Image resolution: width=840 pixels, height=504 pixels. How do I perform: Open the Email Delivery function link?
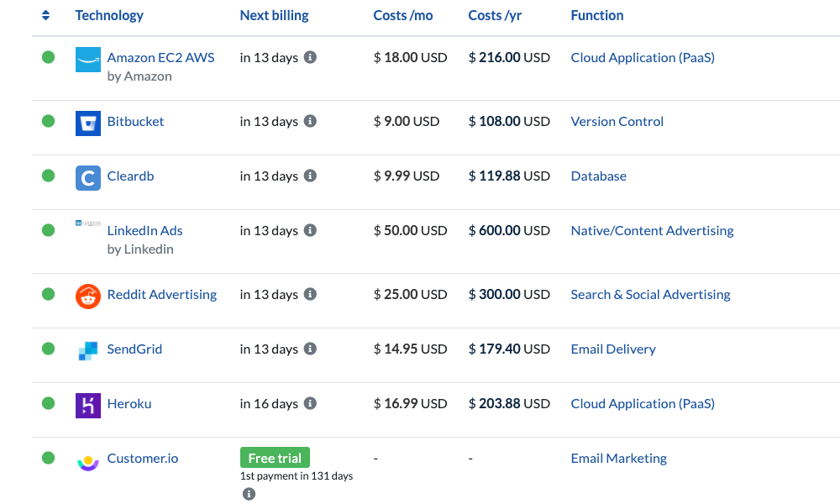click(613, 349)
